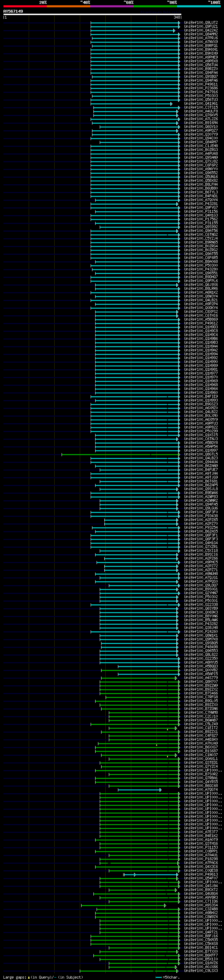Screen dimensions: 224x980
Task: Click the orange ~40% identity legend segment
Action: [69, 6]
